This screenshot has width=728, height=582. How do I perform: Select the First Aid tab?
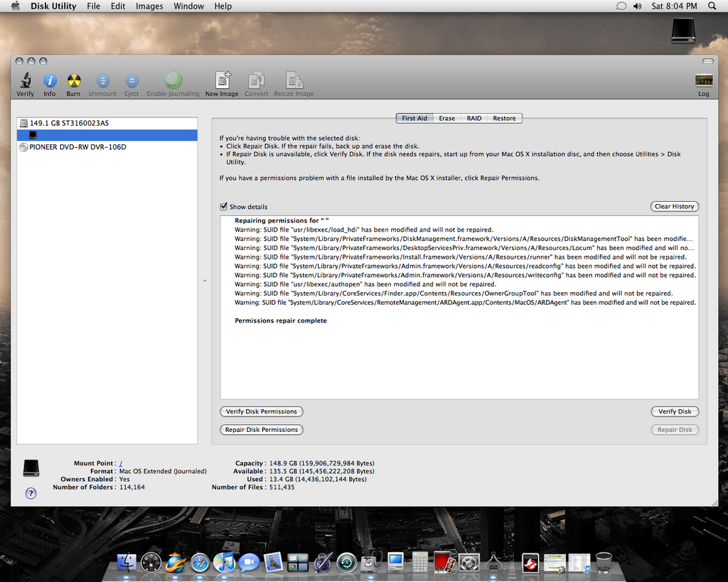pos(414,118)
